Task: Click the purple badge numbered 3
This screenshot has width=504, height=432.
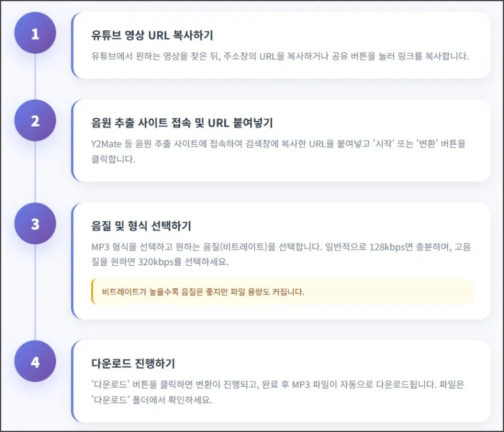Action: pos(35,224)
